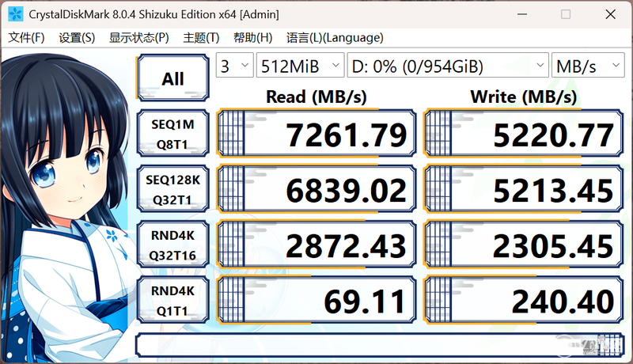The width and height of the screenshot is (633, 364).
Task: Click the 2872.43 random read result
Action: click(316, 245)
